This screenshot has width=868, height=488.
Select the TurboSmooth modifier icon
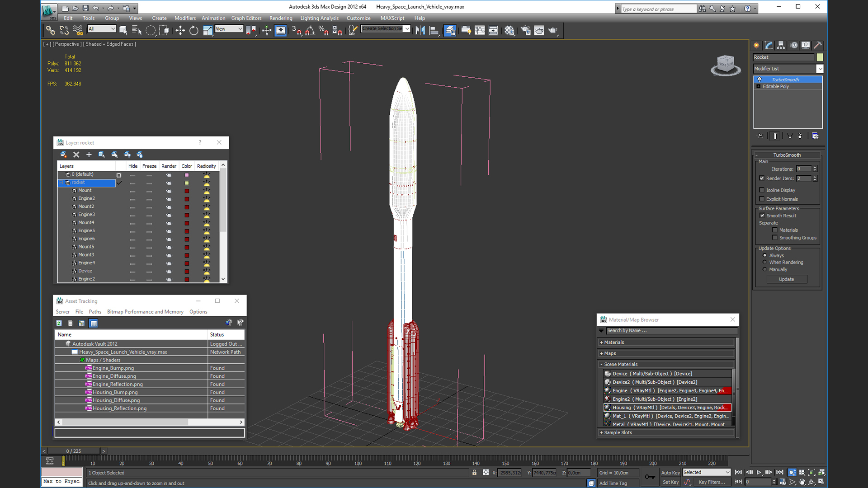(759, 79)
